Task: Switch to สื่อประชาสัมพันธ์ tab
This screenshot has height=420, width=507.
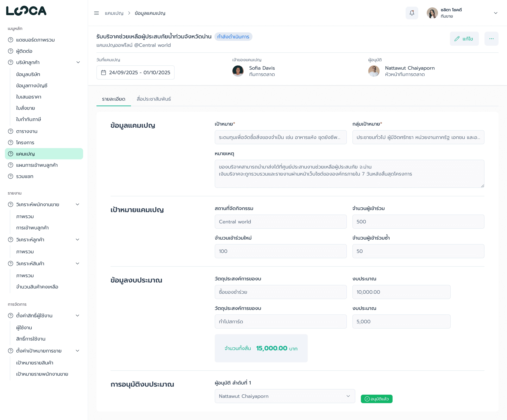Action: tap(154, 99)
